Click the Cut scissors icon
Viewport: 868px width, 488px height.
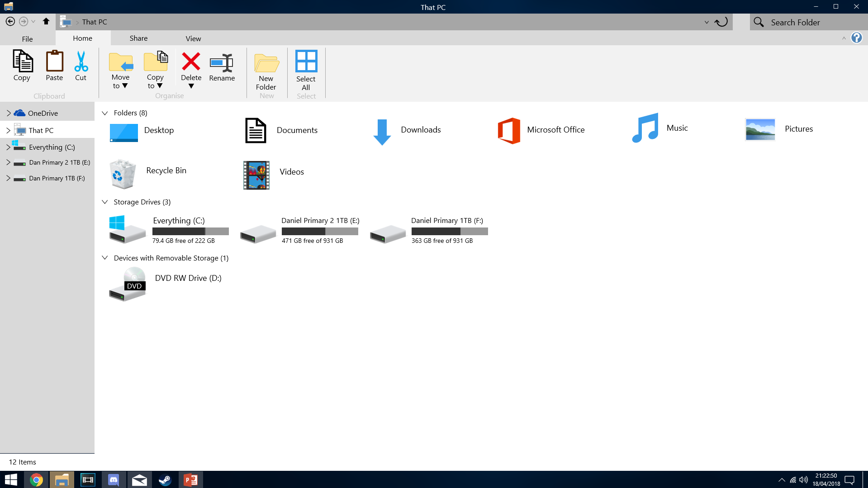[81, 62]
